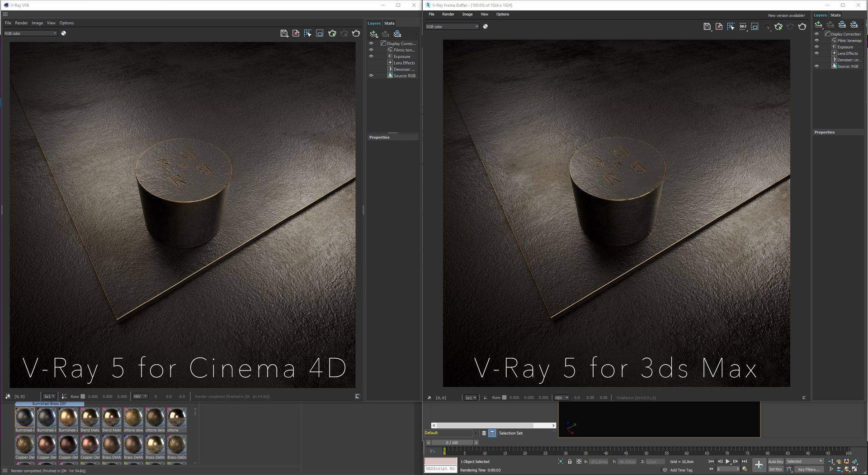Viewport: 868px width, 475px height.
Task: Click frame 50 mark on the timeline
Action: click(646, 452)
